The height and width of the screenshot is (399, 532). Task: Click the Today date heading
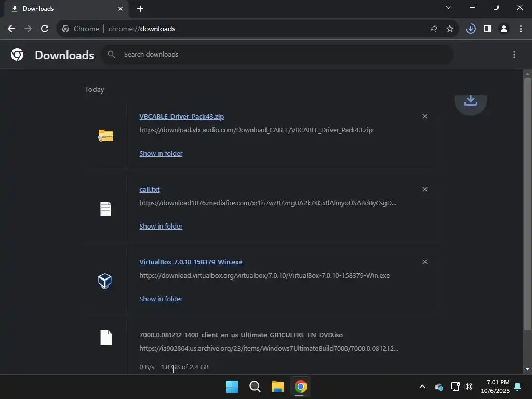[x=95, y=89]
